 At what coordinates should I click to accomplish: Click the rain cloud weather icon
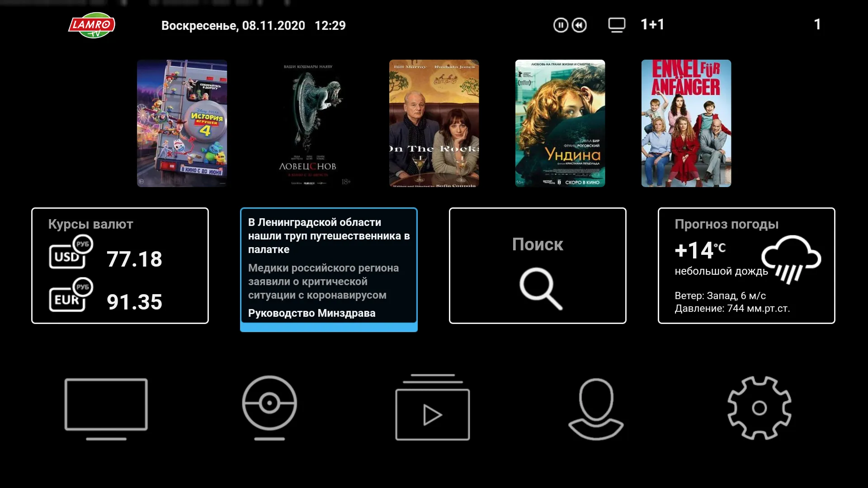click(791, 259)
